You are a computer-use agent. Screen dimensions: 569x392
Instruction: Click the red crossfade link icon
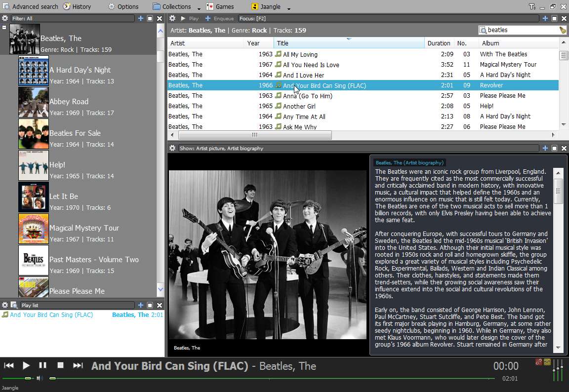[x=538, y=362]
